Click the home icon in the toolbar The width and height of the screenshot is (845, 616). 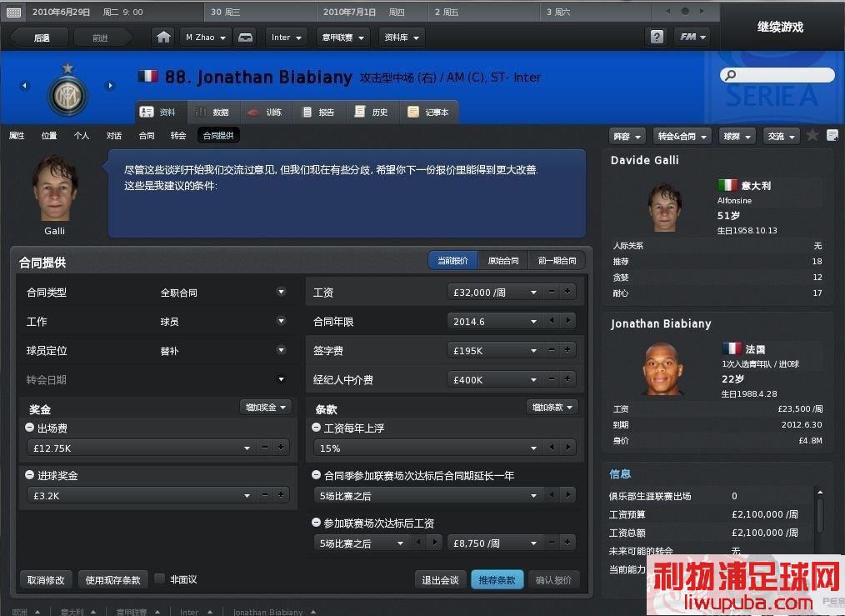[163, 38]
